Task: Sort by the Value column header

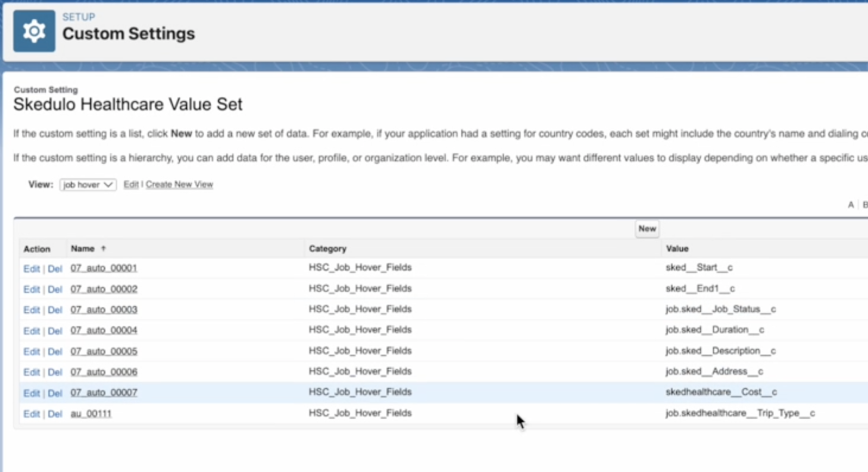Action: (677, 249)
